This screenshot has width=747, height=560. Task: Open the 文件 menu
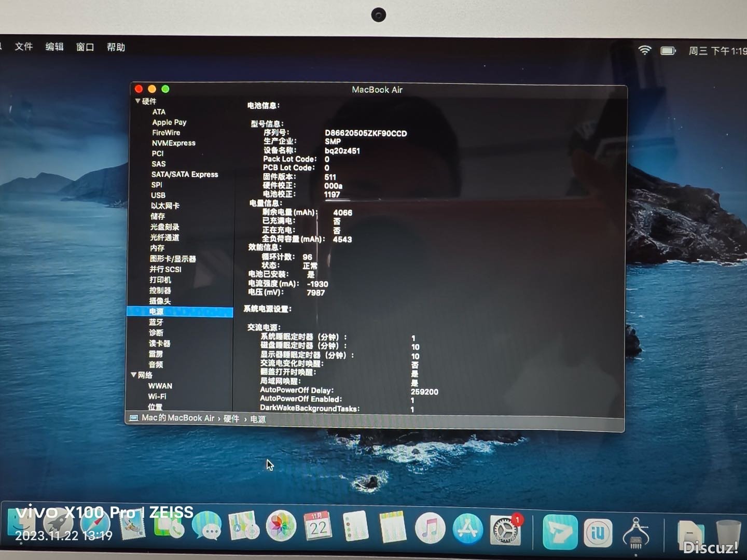pyautogui.click(x=24, y=47)
